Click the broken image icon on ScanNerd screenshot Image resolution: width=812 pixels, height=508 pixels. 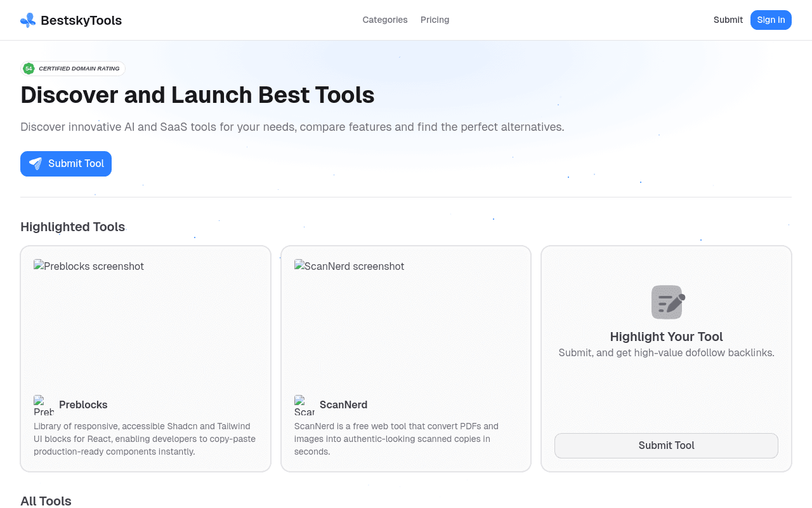pyautogui.click(x=299, y=266)
